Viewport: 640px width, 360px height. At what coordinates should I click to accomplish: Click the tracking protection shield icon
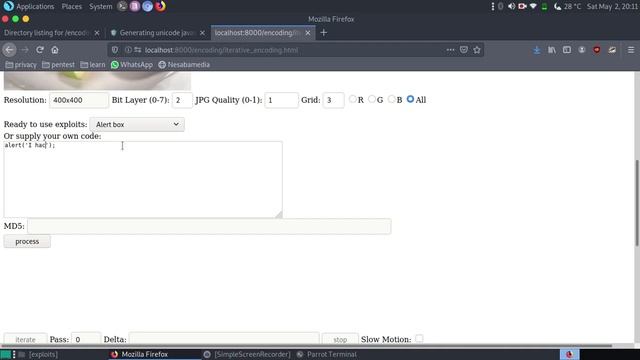115,50
